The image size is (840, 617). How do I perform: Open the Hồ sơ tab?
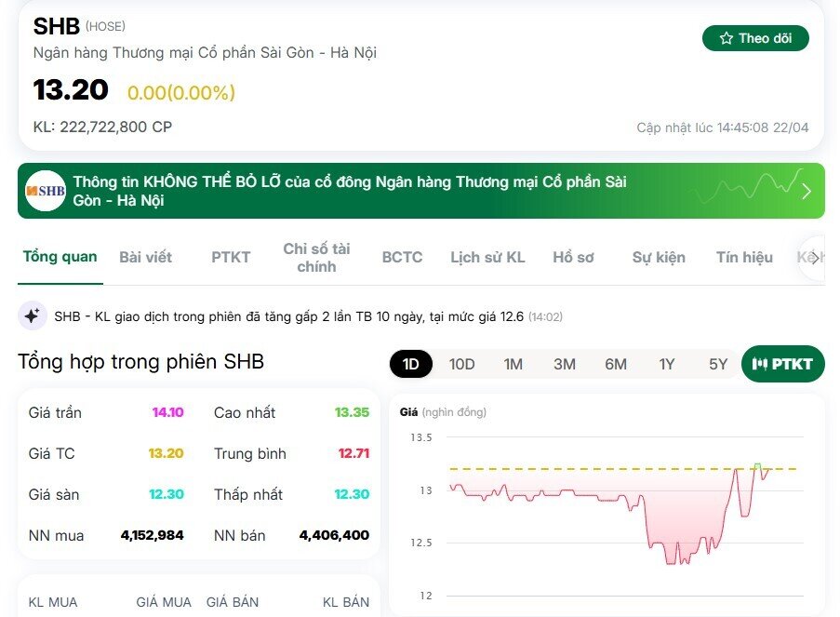[x=573, y=257]
